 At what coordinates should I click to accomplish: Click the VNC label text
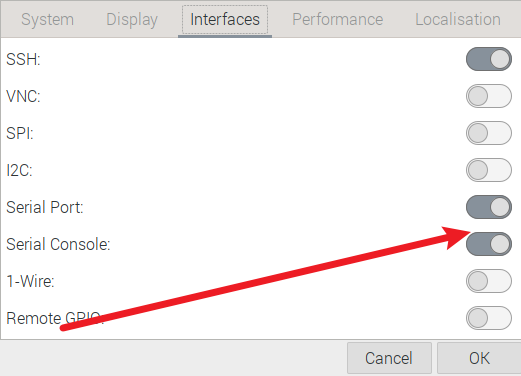tap(23, 96)
